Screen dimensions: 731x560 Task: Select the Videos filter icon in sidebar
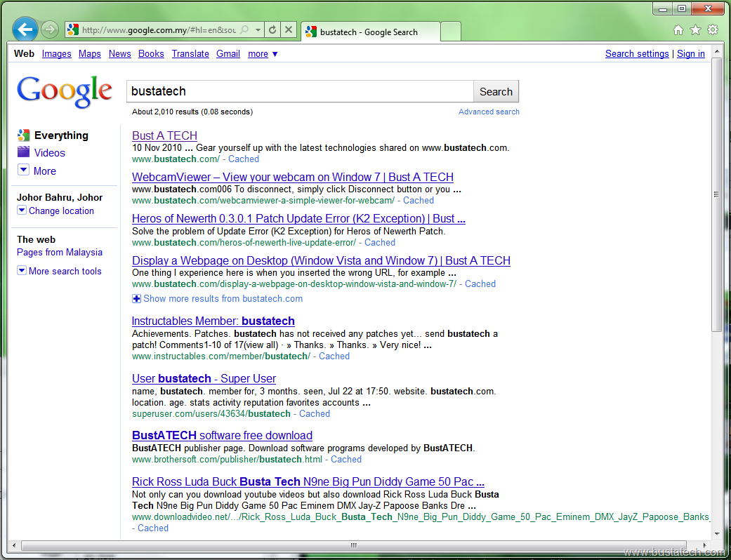click(x=23, y=152)
